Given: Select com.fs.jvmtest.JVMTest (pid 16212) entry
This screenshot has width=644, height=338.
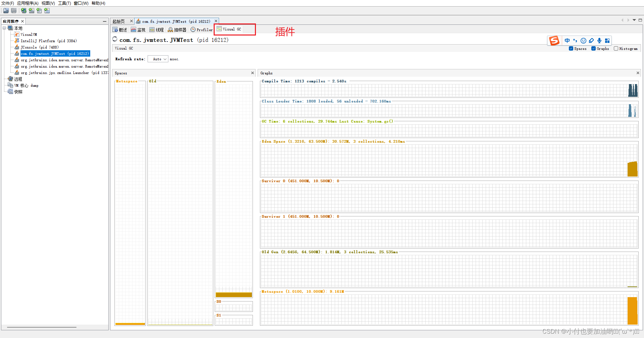Looking at the screenshot, I should (x=55, y=54).
